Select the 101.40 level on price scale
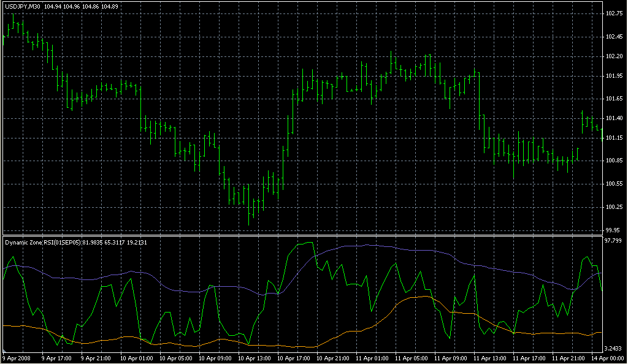The width and height of the screenshot is (628, 364). [x=613, y=118]
